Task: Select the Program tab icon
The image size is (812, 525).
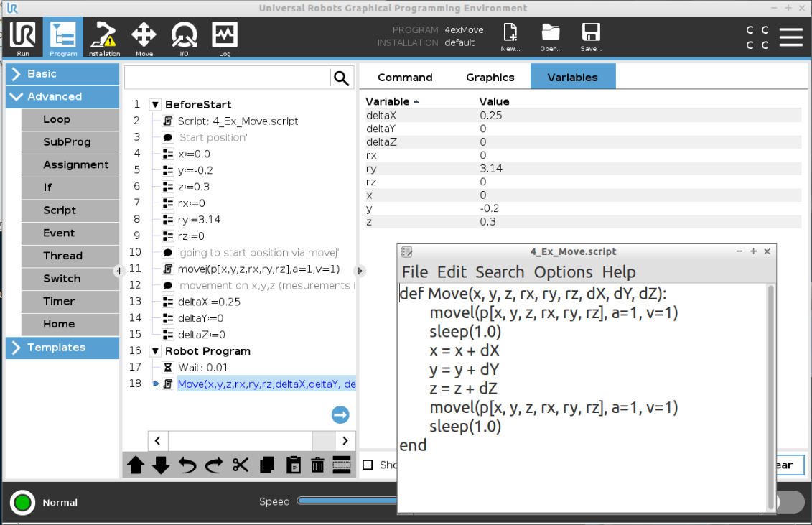Action: [63, 38]
